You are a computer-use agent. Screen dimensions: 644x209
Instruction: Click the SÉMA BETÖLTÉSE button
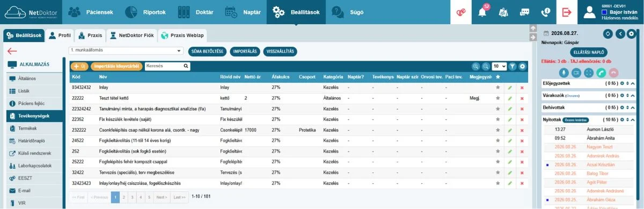[x=208, y=52]
